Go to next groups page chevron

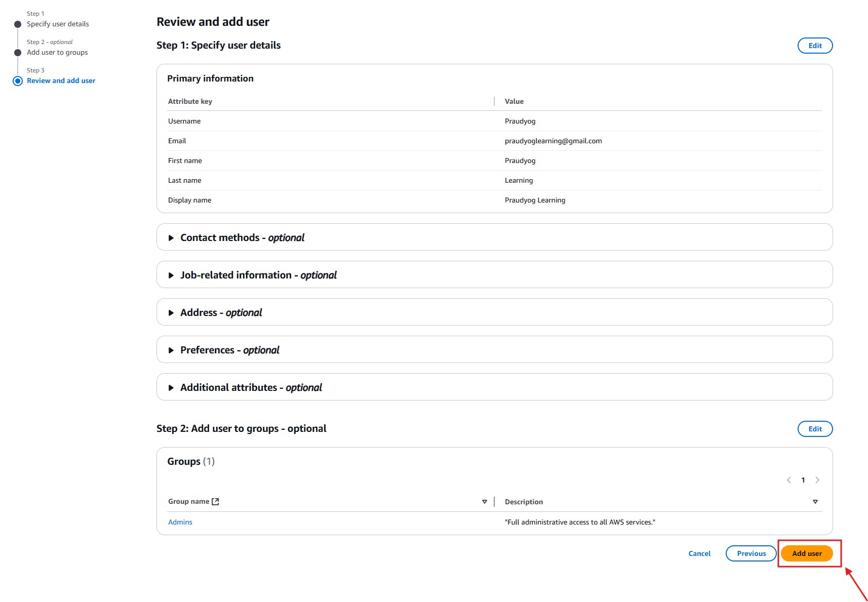click(x=817, y=480)
